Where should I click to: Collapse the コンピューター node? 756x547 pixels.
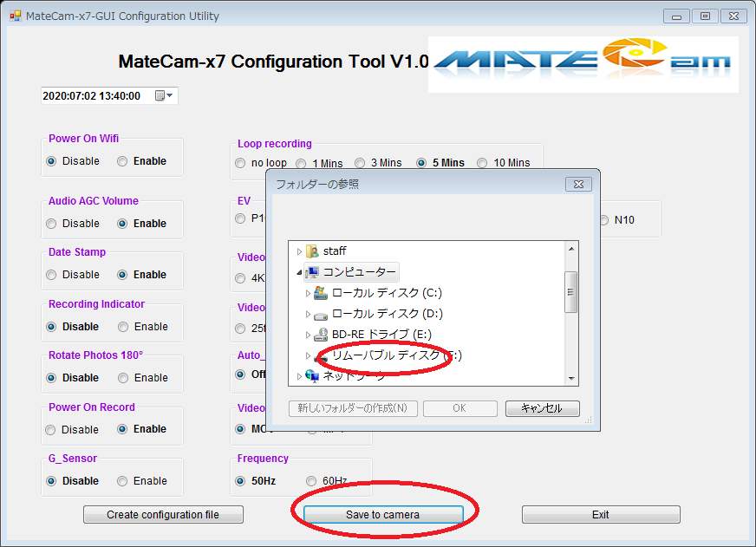coord(299,273)
